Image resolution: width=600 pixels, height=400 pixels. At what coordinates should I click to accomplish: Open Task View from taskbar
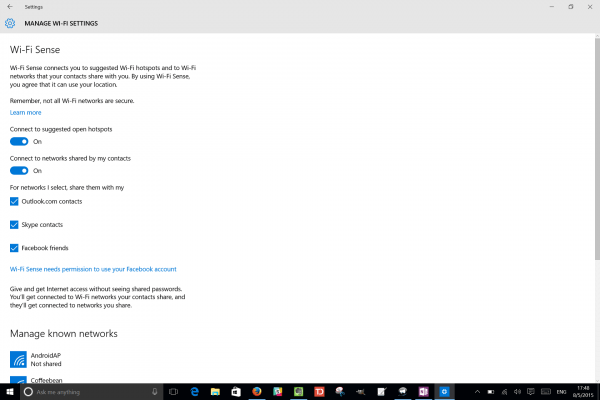[x=174, y=392]
